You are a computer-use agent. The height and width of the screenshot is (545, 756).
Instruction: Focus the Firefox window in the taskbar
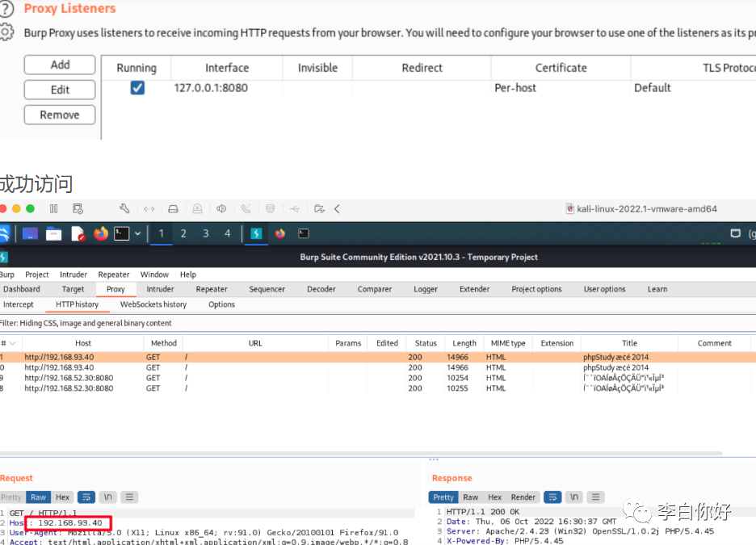click(x=280, y=233)
